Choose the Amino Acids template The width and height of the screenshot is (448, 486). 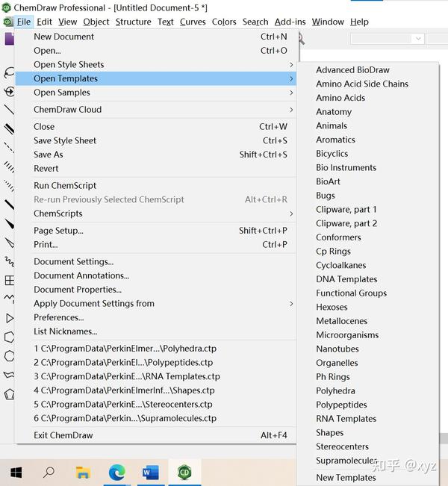click(340, 98)
